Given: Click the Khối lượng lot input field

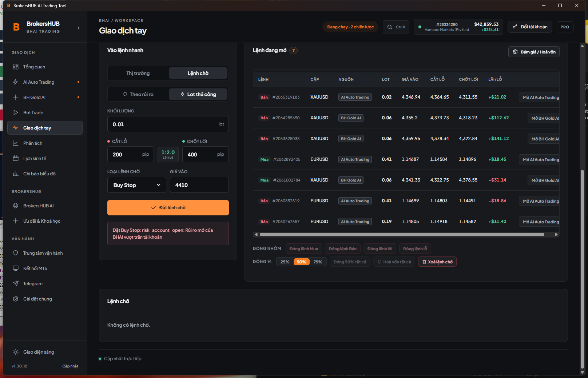Looking at the screenshot, I should (168, 124).
